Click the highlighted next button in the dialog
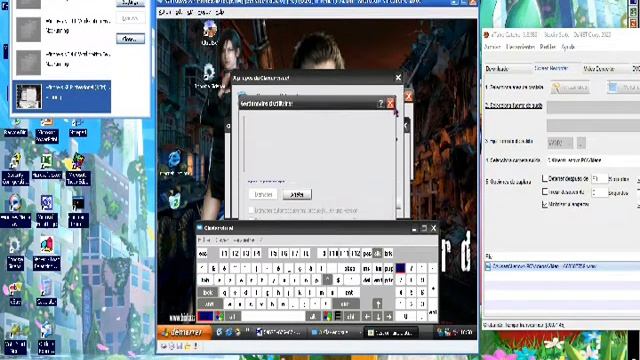This screenshot has height=360, width=640. [297, 194]
